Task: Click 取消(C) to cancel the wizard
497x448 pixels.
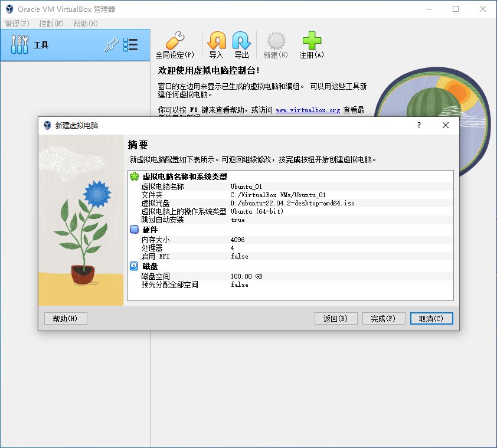Action: coord(431,318)
